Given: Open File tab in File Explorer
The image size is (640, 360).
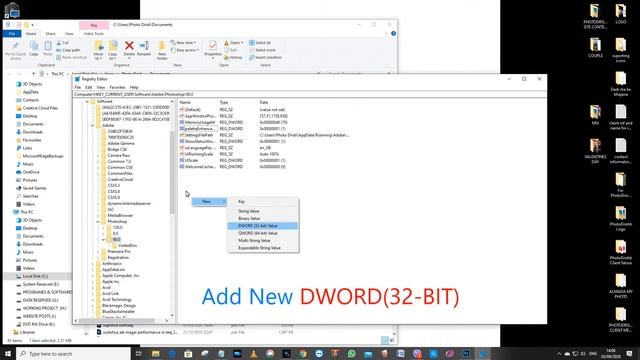Looking at the screenshot, I should coord(12,33).
